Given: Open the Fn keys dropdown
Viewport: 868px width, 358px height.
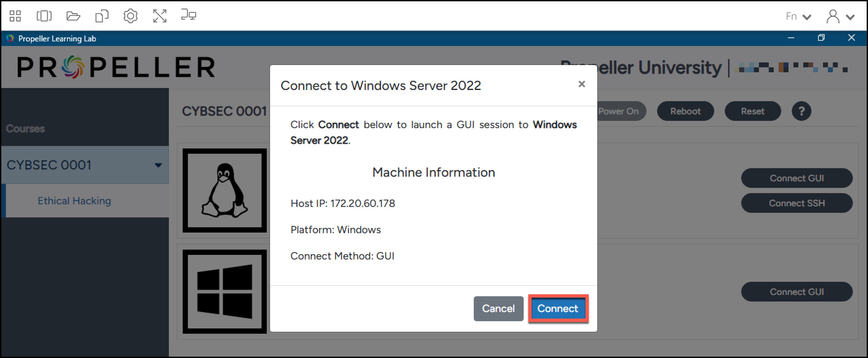Looking at the screenshot, I should point(799,16).
